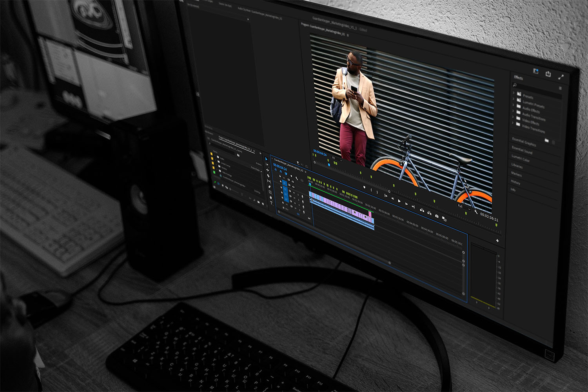Toggle the V1 track lock

281,181
